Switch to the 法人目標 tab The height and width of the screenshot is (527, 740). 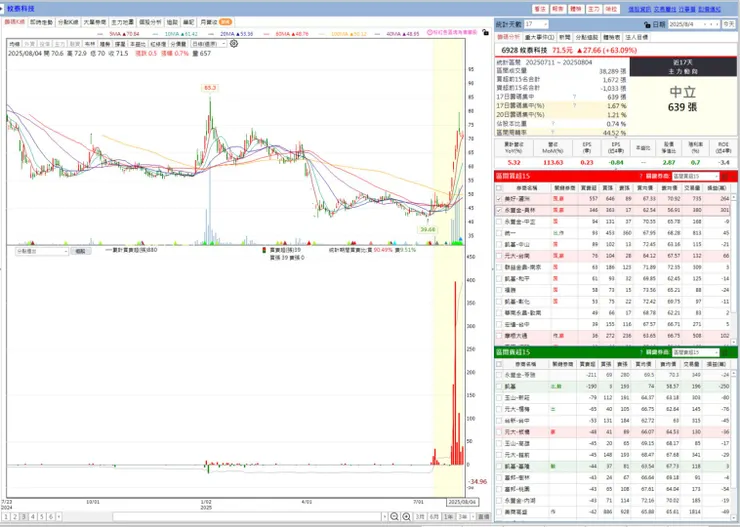coord(637,37)
